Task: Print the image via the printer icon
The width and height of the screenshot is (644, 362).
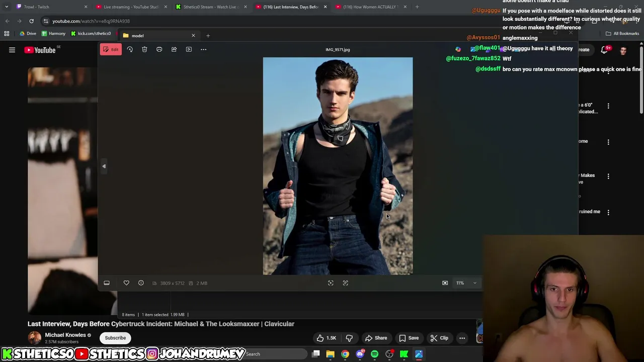Action: coord(159,49)
